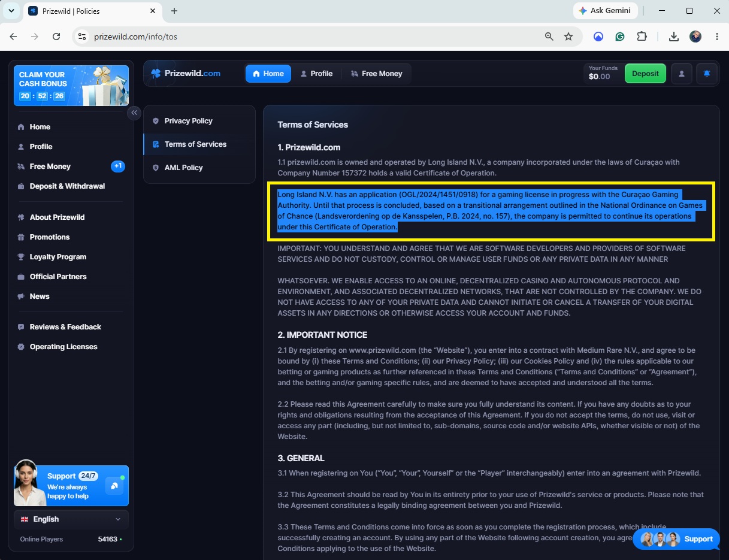This screenshot has width=729, height=560.
Task: Open the Profile tab in top navigation
Action: pyautogui.click(x=316, y=74)
